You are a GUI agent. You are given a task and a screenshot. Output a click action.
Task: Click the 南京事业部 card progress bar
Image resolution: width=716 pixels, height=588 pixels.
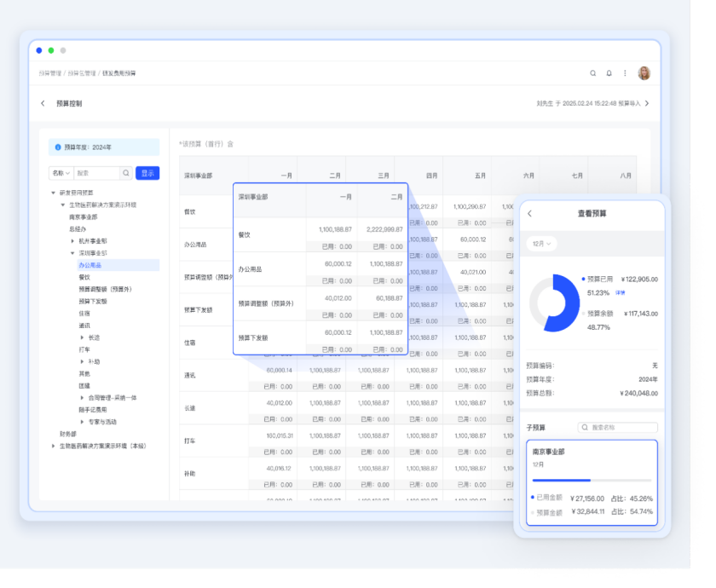click(x=592, y=481)
